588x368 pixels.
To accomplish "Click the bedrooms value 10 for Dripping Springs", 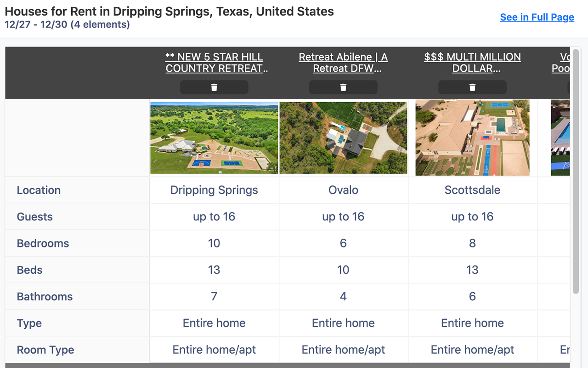I will click(214, 243).
